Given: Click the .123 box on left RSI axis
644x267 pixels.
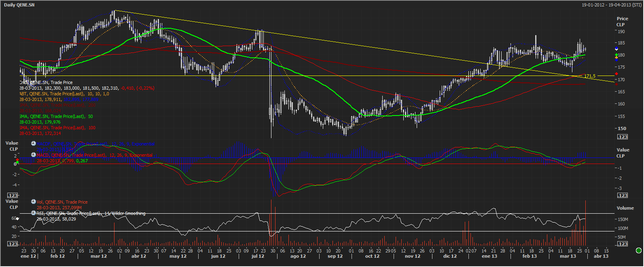Looking at the screenshot, I should (13, 244).
